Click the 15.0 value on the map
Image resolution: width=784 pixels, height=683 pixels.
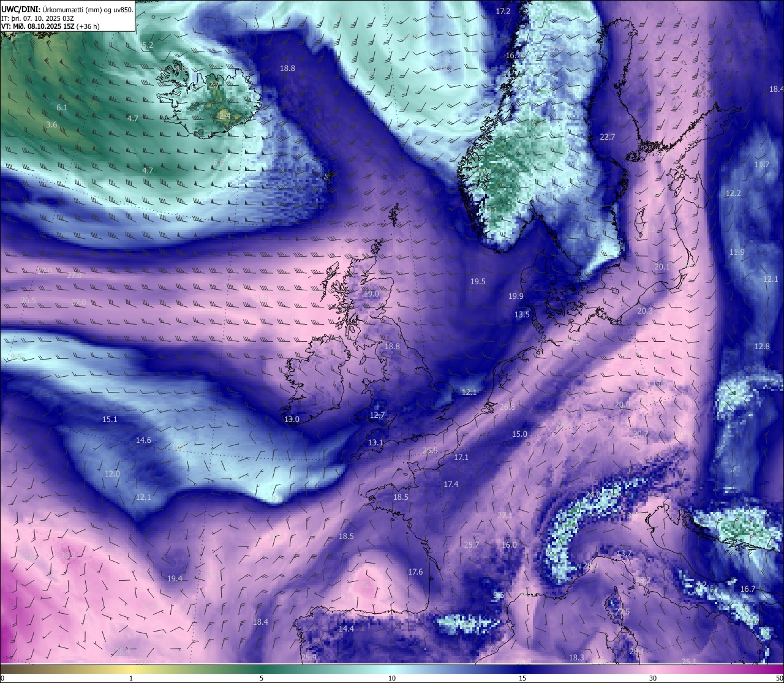point(519,434)
